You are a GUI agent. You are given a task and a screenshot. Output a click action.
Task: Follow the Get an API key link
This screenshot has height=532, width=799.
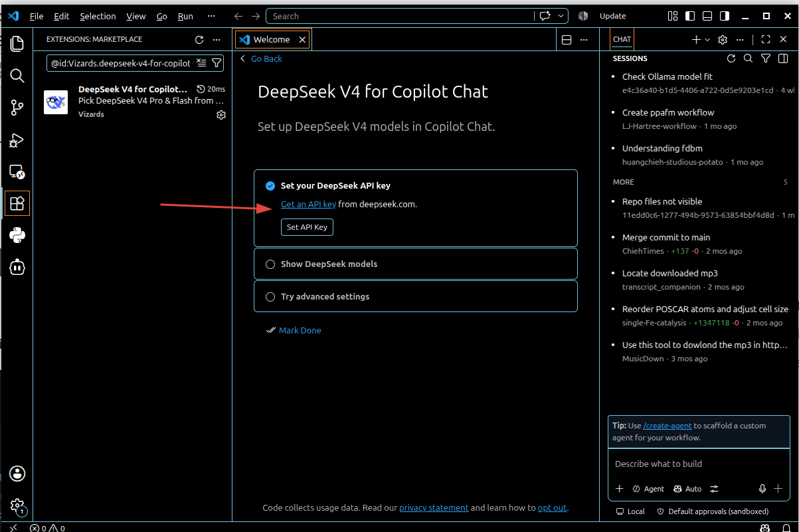tap(308, 205)
